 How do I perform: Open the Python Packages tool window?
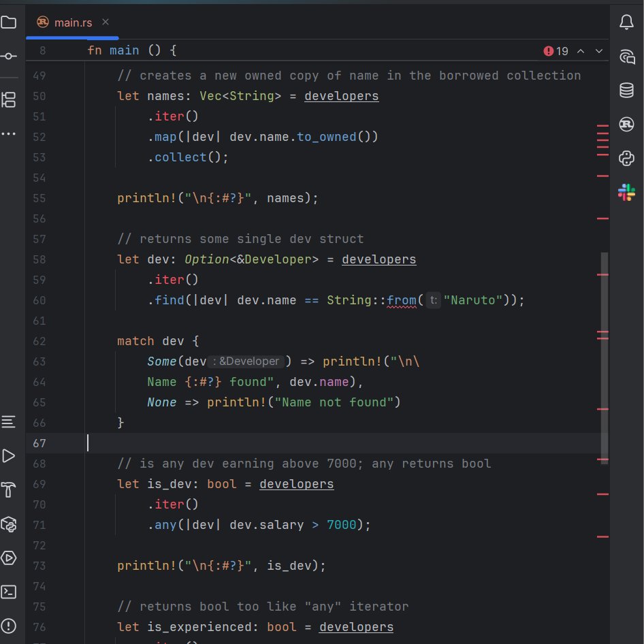[x=9, y=524]
